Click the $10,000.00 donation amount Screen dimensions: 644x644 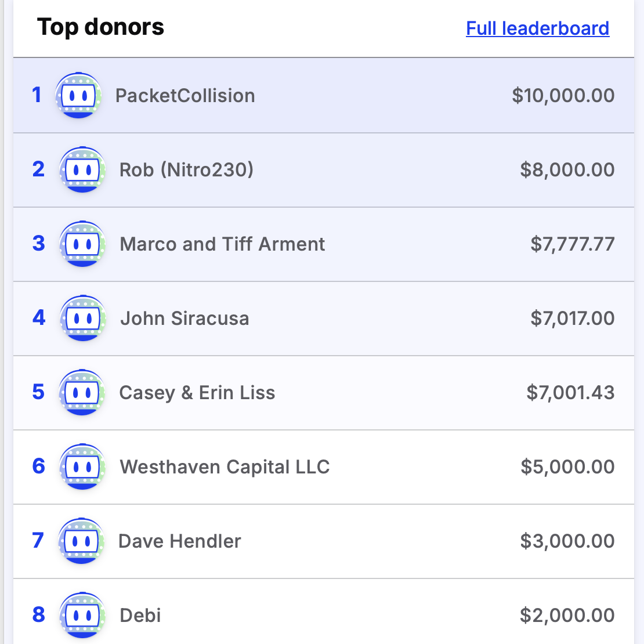click(x=563, y=96)
